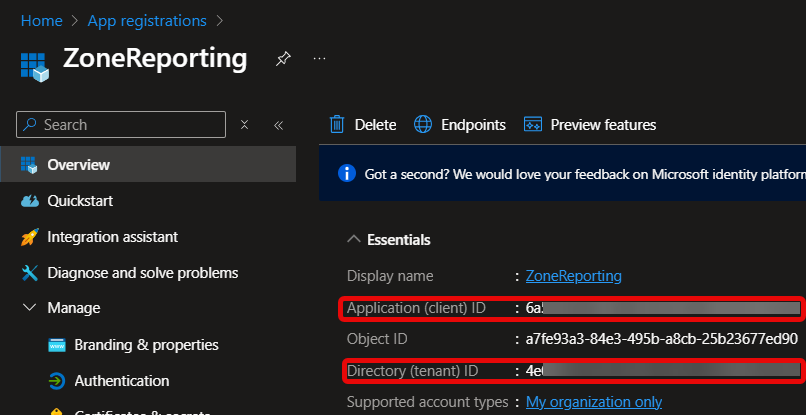The height and width of the screenshot is (415, 806).
Task: Click the Branding & properties icon
Action: click(57, 345)
